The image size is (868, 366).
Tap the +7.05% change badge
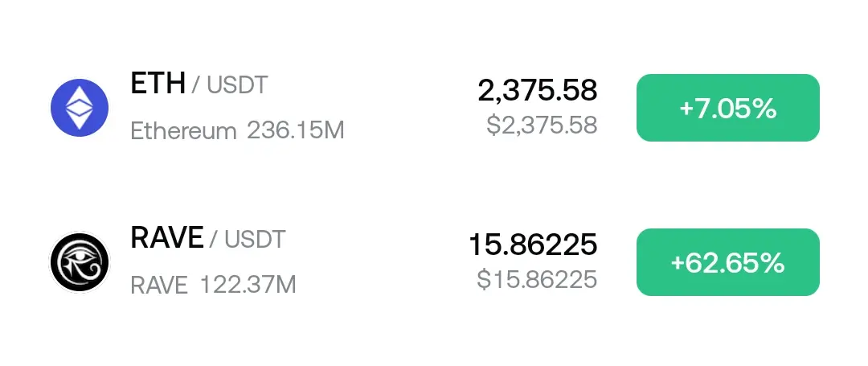pyautogui.click(x=728, y=108)
